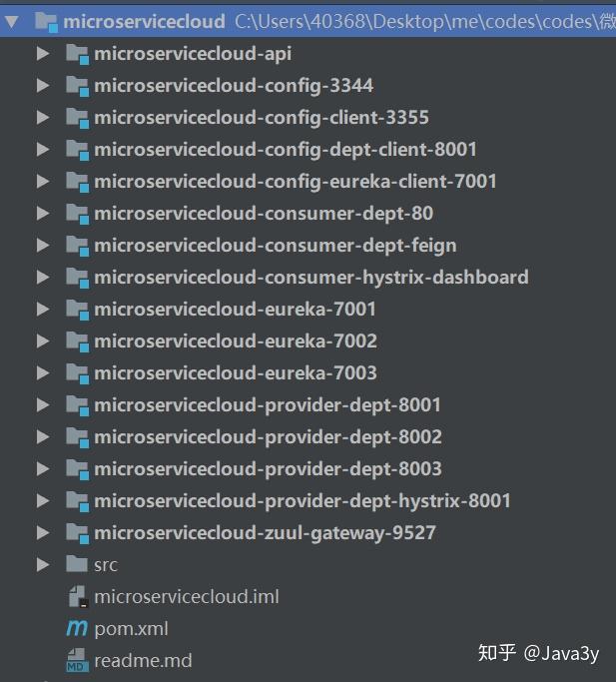Image resolution: width=616 pixels, height=682 pixels.
Task: Expand the src folder arrow
Action: (x=43, y=564)
